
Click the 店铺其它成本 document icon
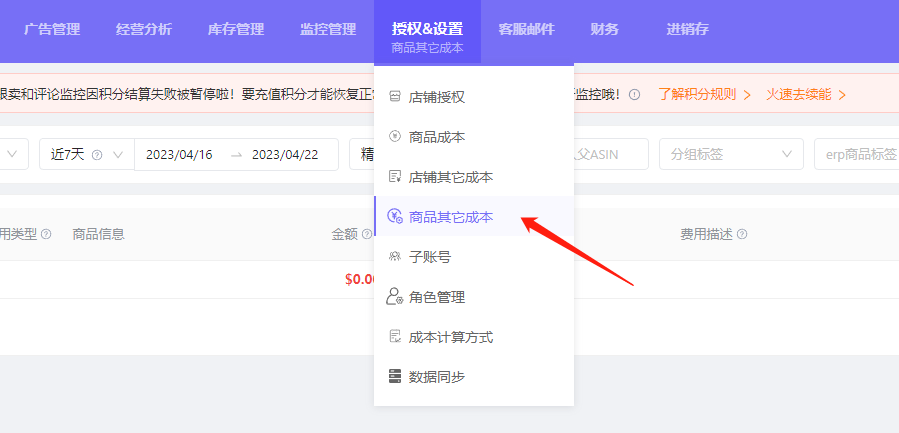coord(395,177)
